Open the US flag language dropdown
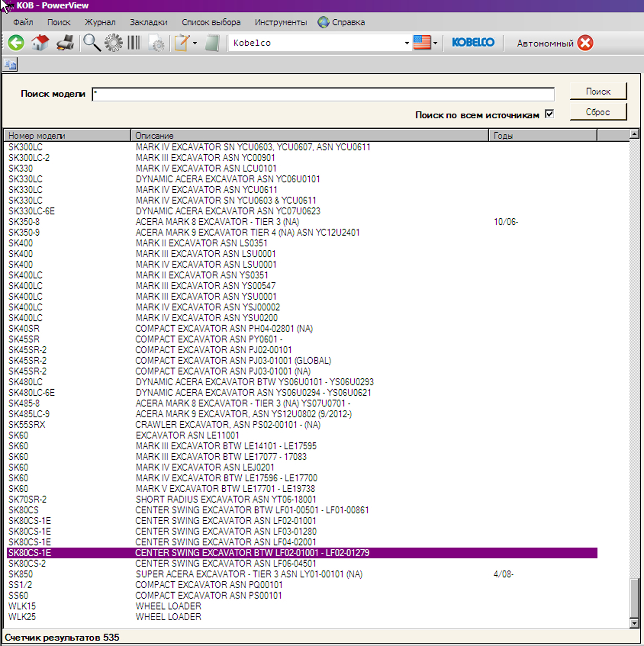The width and height of the screenshot is (644, 646). [435, 43]
